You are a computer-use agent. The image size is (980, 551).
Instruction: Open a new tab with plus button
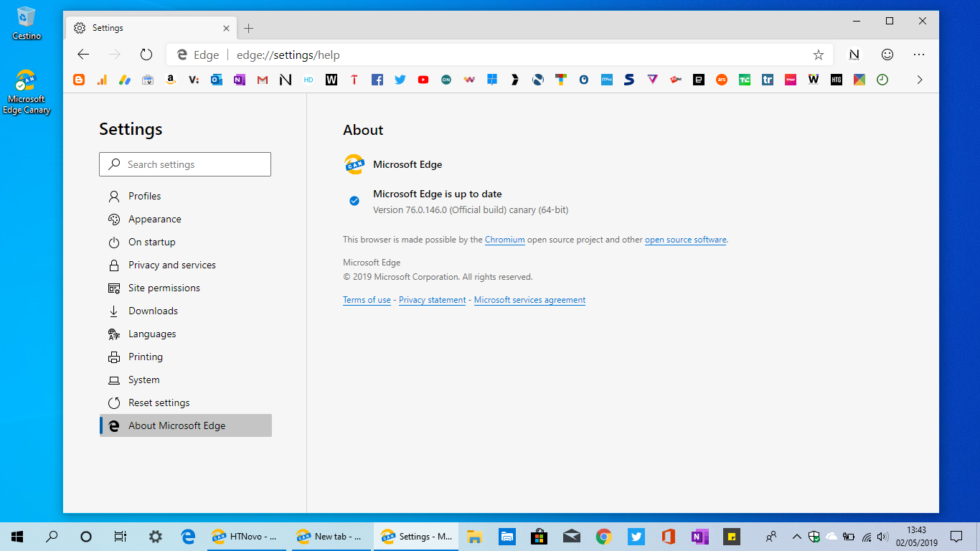pyautogui.click(x=248, y=29)
